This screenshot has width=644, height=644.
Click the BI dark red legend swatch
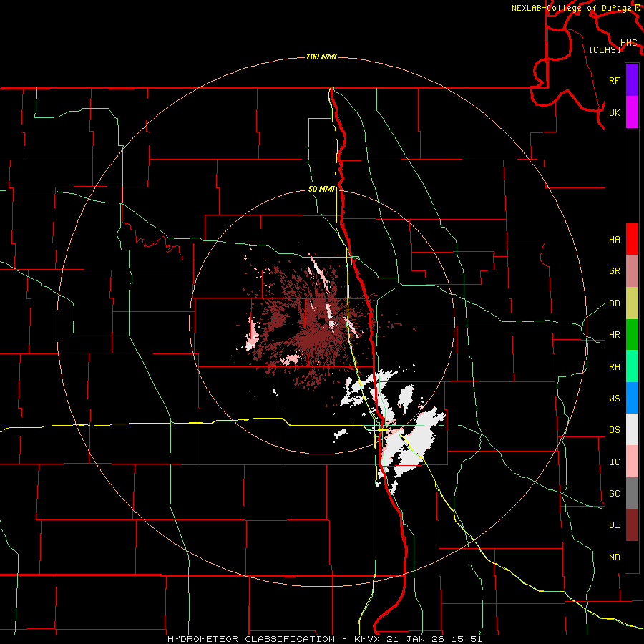coord(632,525)
